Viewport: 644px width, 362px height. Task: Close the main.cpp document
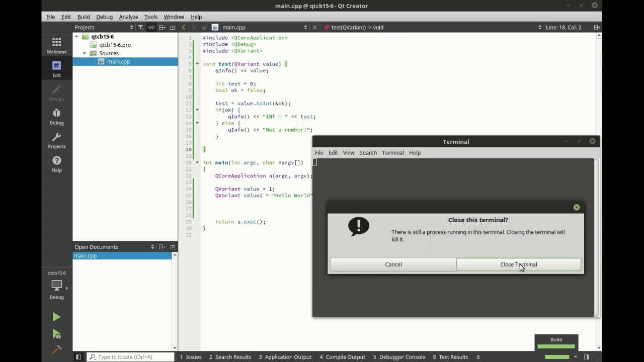[x=314, y=27]
